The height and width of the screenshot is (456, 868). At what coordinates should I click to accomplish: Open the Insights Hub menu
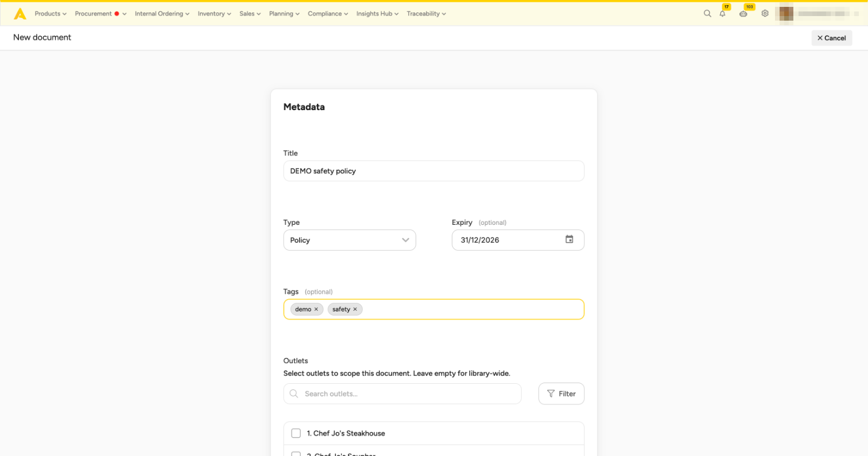point(378,14)
